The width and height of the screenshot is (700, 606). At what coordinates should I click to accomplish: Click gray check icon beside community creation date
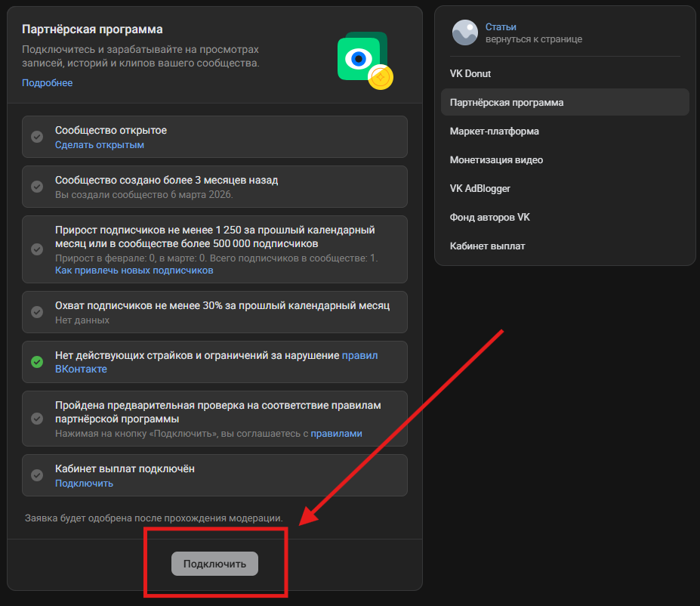[x=36, y=187]
